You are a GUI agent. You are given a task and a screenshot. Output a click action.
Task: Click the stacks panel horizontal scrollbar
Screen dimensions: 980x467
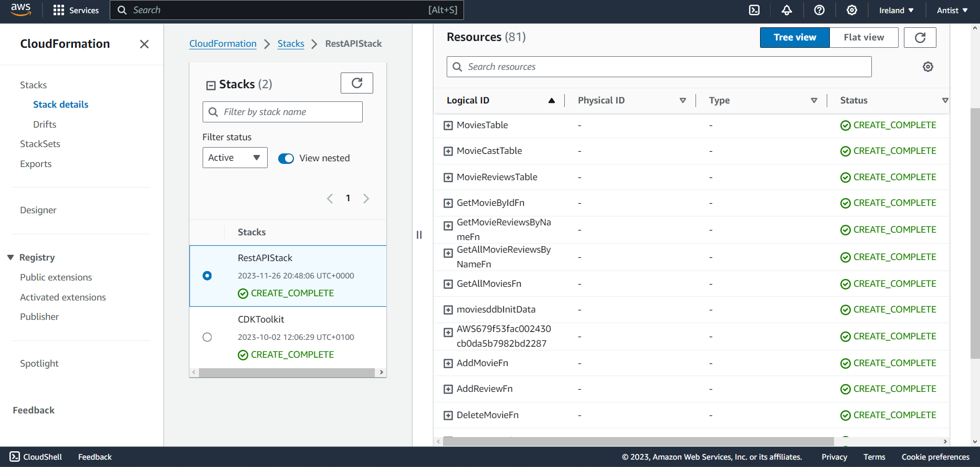click(x=287, y=372)
